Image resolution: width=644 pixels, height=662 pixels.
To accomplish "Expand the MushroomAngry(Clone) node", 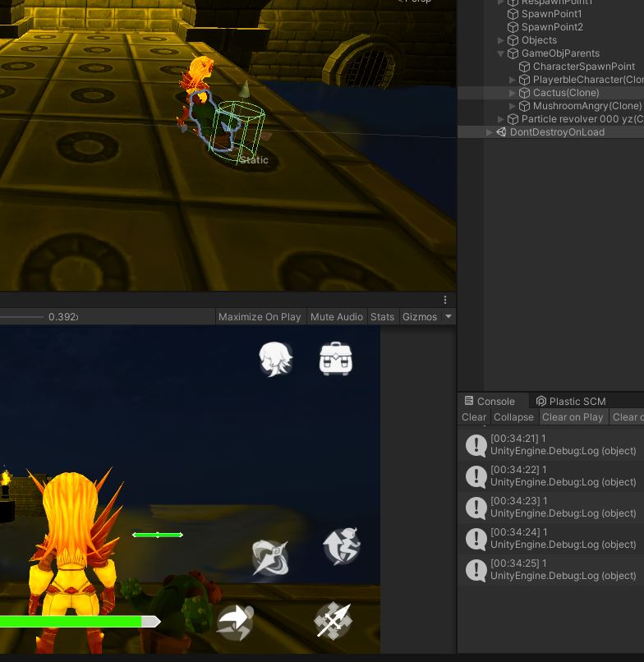I will pos(513,106).
